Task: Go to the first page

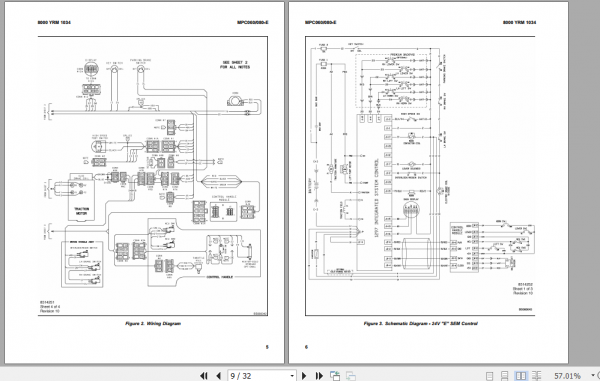Action: pyautogui.click(x=204, y=376)
